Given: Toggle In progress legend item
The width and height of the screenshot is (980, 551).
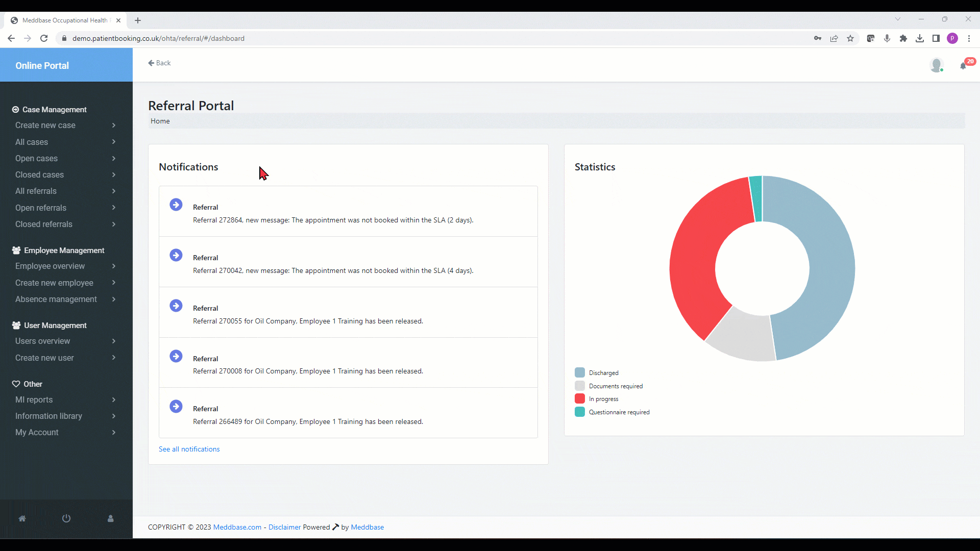Looking at the screenshot, I should coord(603,399).
